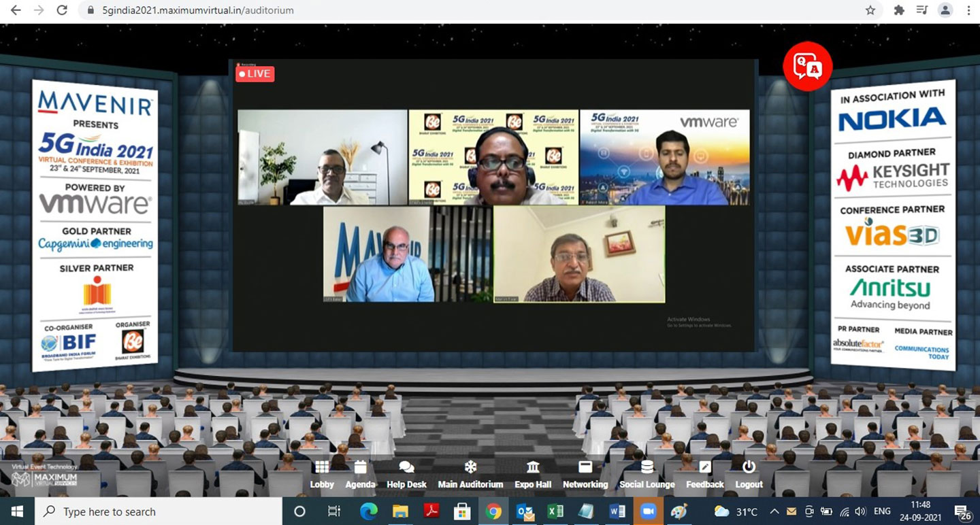Open Paint palette icon on taskbar
The image size is (980, 525).
(x=679, y=511)
